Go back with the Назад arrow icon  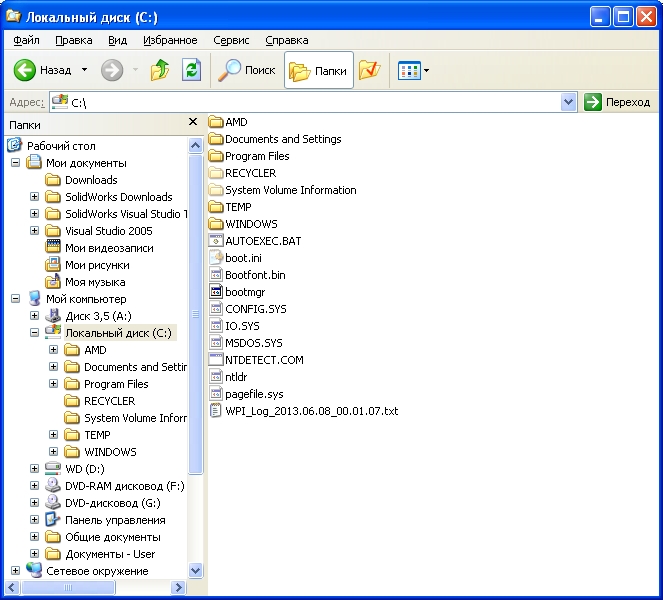click(x=24, y=70)
